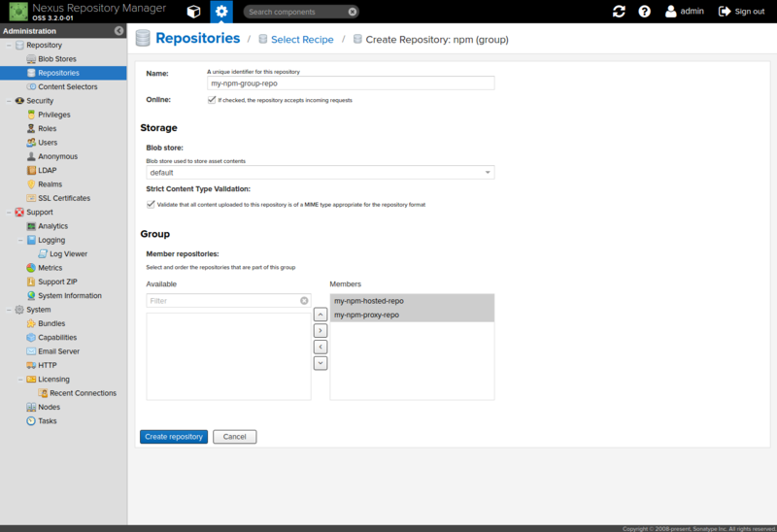Edit the repository Name field

pos(351,83)
